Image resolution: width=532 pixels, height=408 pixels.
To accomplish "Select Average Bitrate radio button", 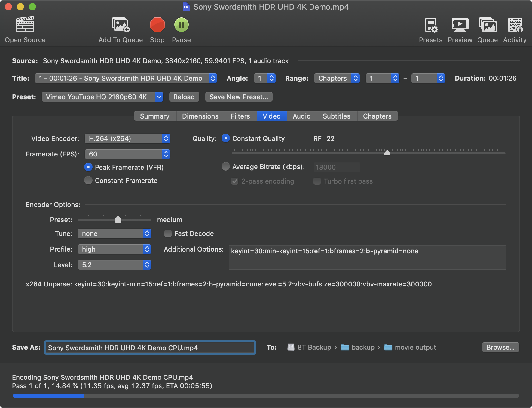I will [x=226, y=166].
